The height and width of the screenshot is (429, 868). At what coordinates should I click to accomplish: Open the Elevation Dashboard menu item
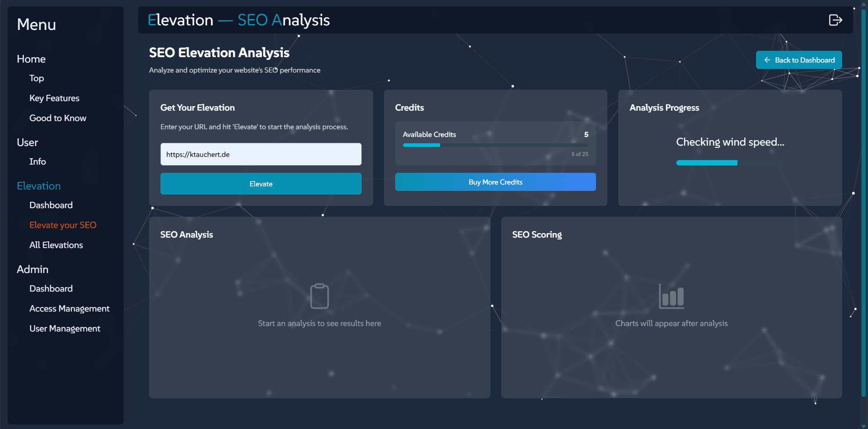(x=51, y=205)
